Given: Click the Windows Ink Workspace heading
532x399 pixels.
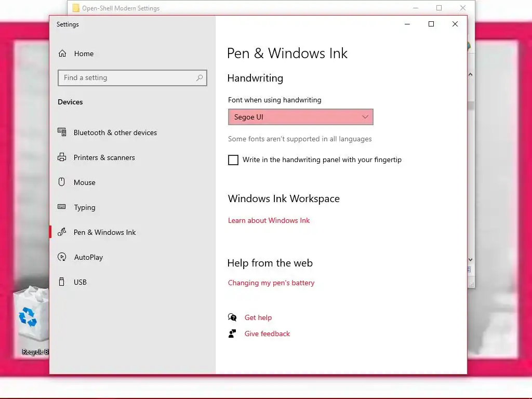Looking at the screenshot, I should click(x=284, y=198).
